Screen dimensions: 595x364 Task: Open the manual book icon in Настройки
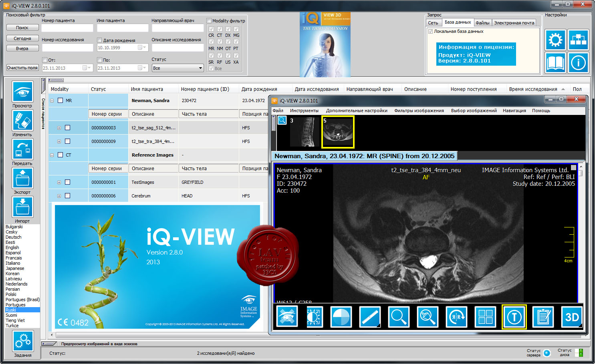coord(555,62)
